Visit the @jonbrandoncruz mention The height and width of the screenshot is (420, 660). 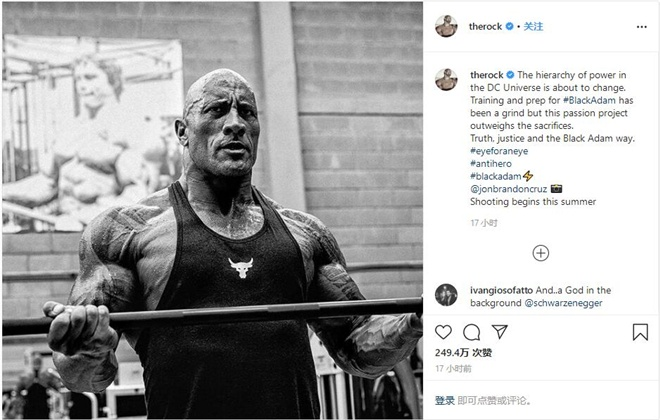[x=508, y=189]
